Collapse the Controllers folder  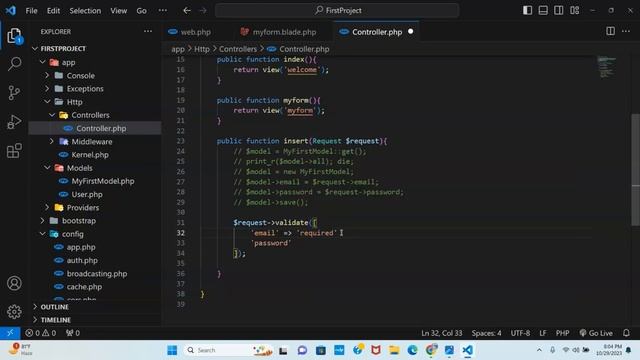52,115
